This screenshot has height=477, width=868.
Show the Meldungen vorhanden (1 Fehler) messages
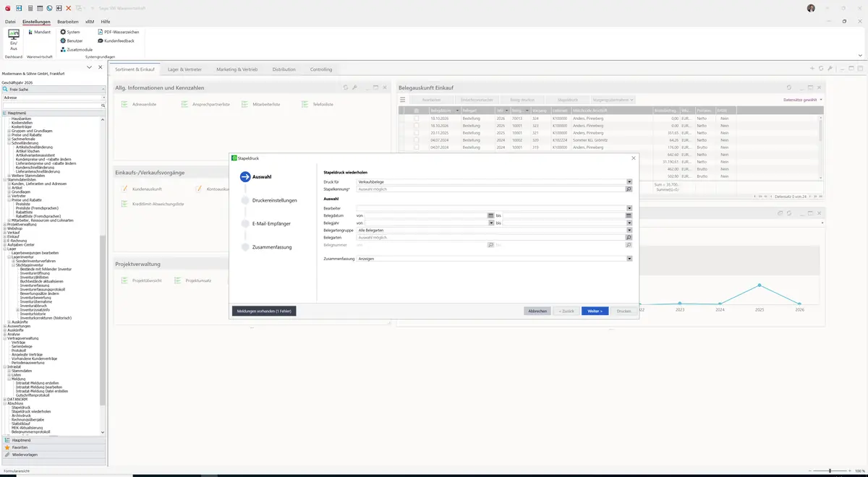click(264, 311)
